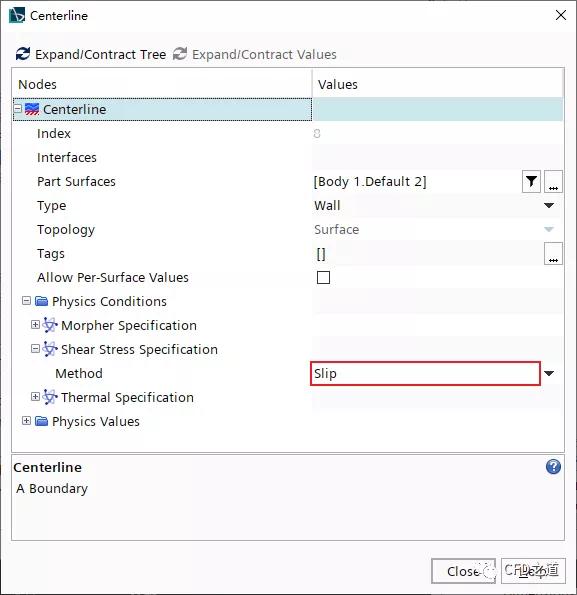Select Physics Conditions row label
The image size is (577, 595).
pos(109,301)
